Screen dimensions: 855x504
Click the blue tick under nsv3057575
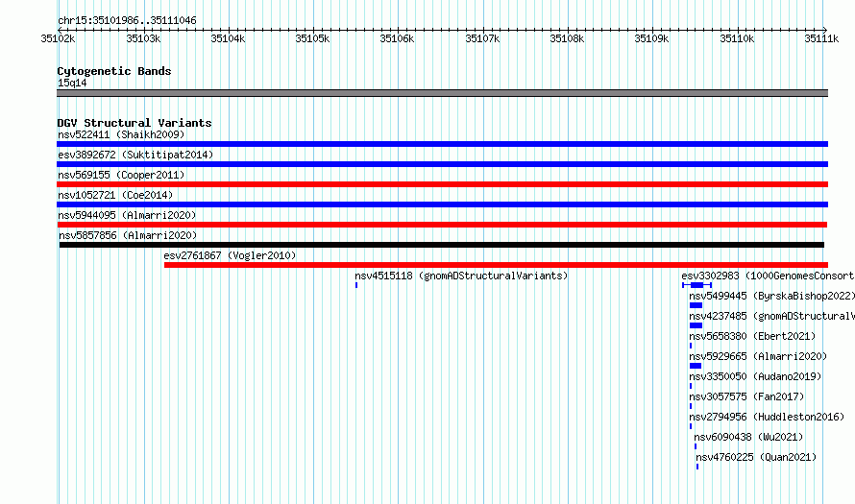coord(691,406)
